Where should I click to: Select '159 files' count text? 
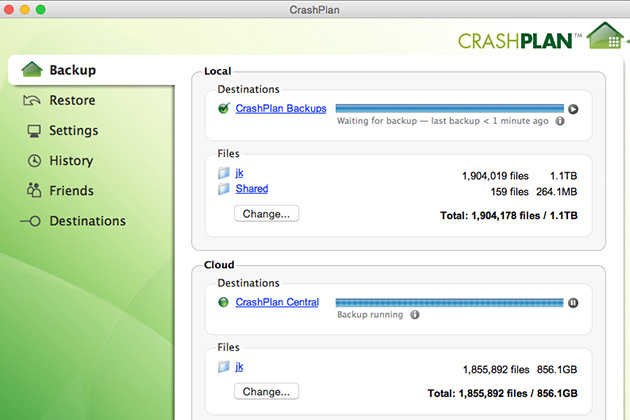[509, 192]
